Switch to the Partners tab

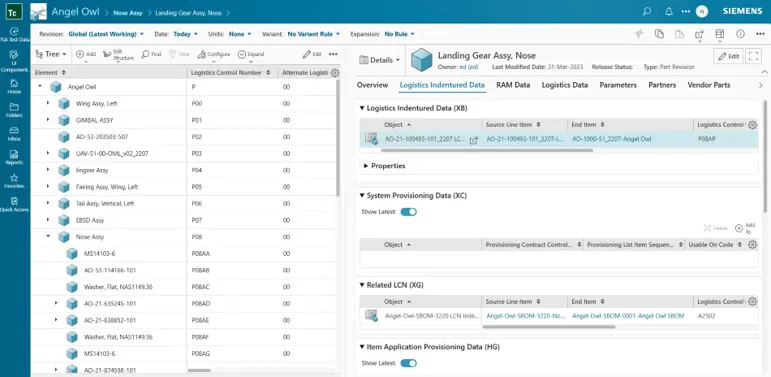662,85
